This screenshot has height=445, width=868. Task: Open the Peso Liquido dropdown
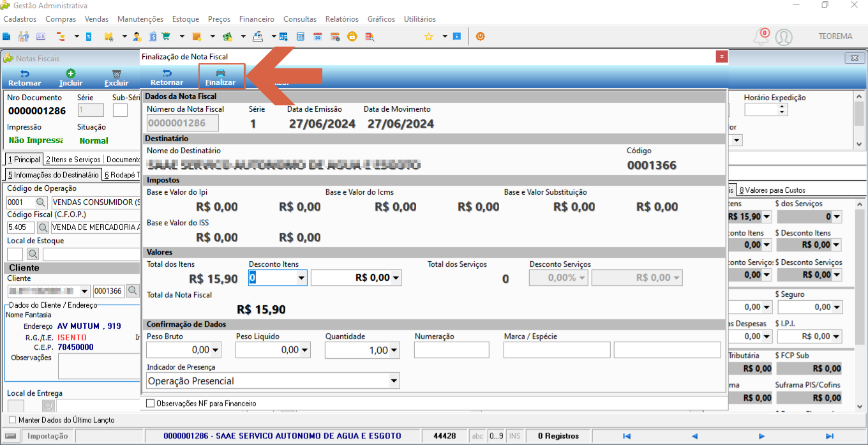click(x=305, y=350)
